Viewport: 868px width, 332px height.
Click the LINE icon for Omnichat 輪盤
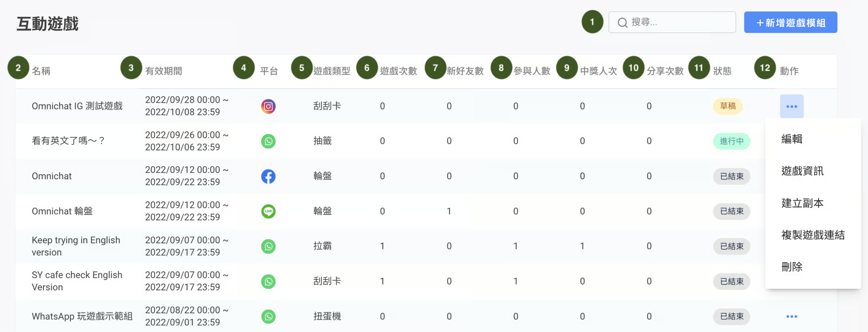tap(268, 211)
